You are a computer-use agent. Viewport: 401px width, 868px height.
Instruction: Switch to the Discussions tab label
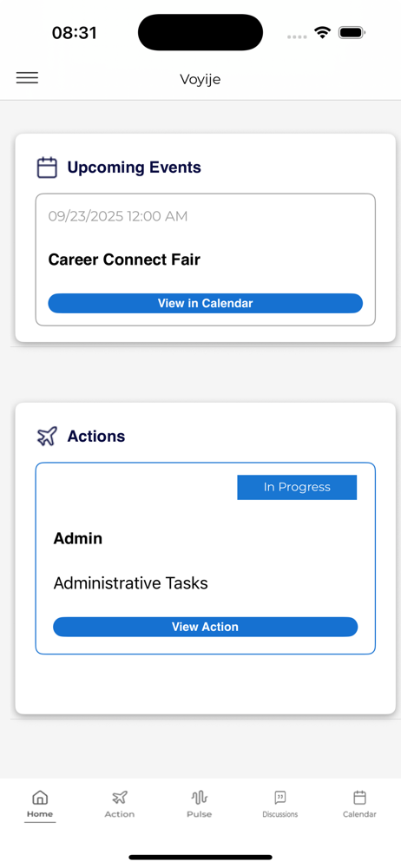280,814
